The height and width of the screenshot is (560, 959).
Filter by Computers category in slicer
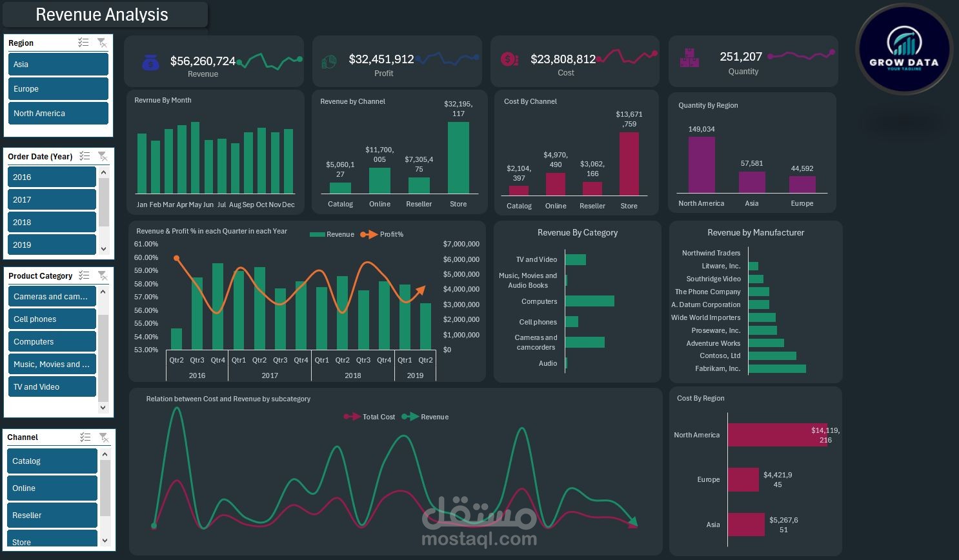tap(52, 342)
